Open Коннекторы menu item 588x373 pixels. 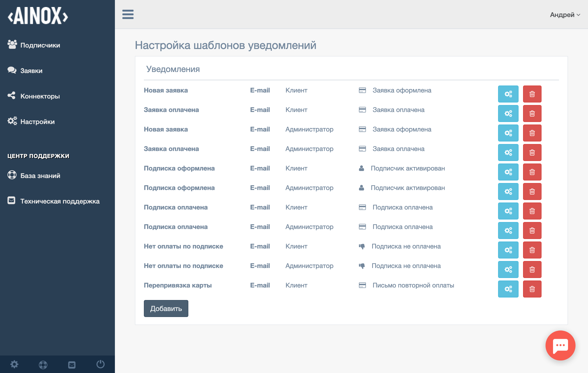point(34,96)
